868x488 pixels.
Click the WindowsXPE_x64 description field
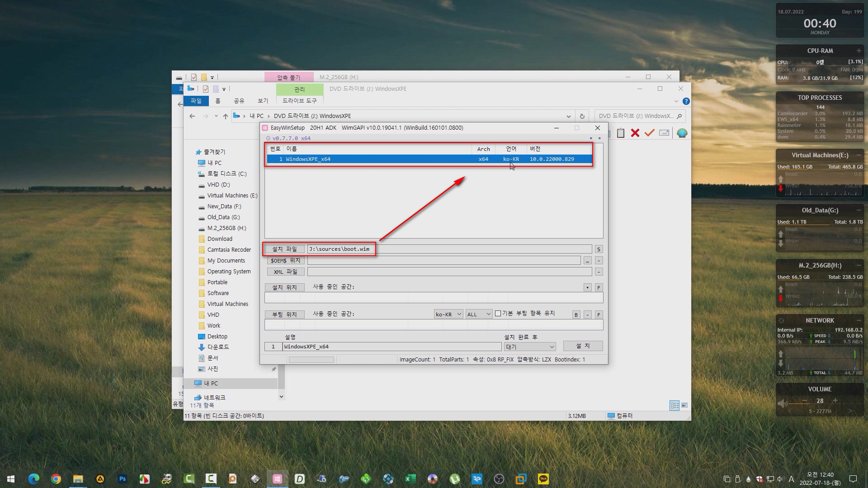(x=392, y=347)
